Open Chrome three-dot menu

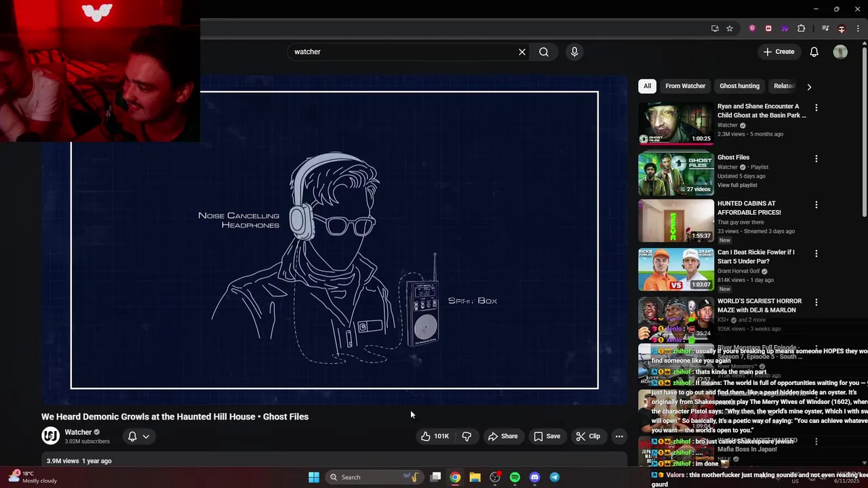pos(858,28)
